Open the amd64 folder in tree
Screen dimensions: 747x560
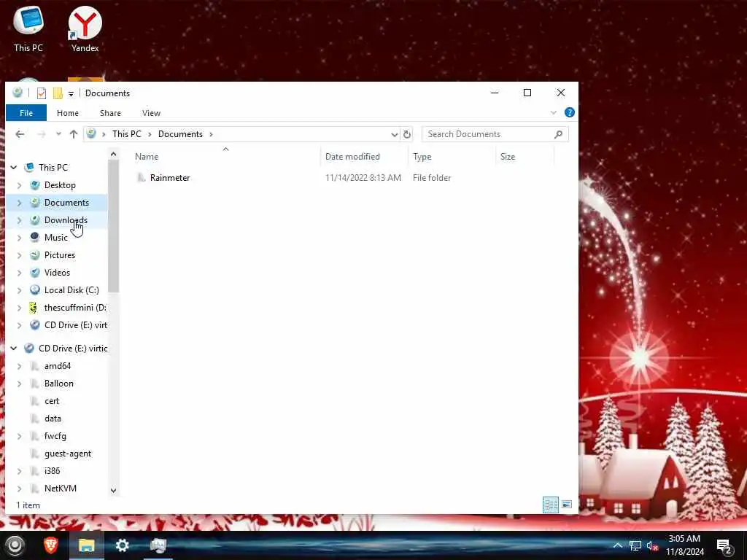click(x=57, y=366)
